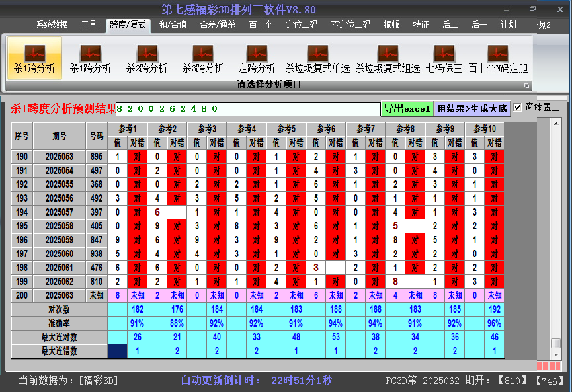Open the 杀2跨分析 analysis icon
This screenshot has width=572, height=392.
(x=147, y=58)
